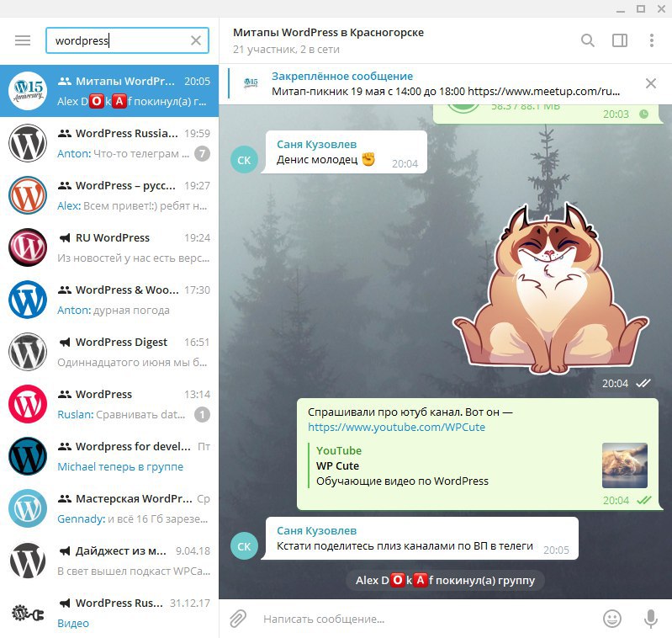Viewport: 672px width, 638px height.
Task: Click the W15 anniversary avatar in chat list
Action: 28,91
